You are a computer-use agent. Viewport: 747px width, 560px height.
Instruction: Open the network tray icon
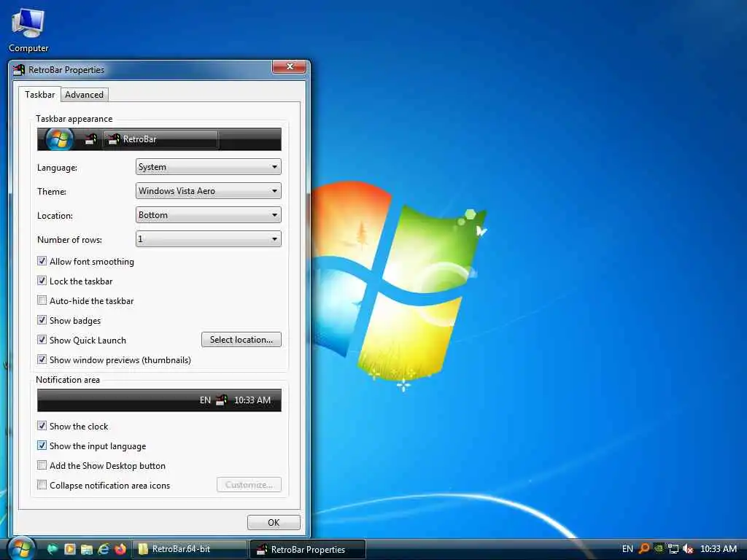[x=673, y=549]
